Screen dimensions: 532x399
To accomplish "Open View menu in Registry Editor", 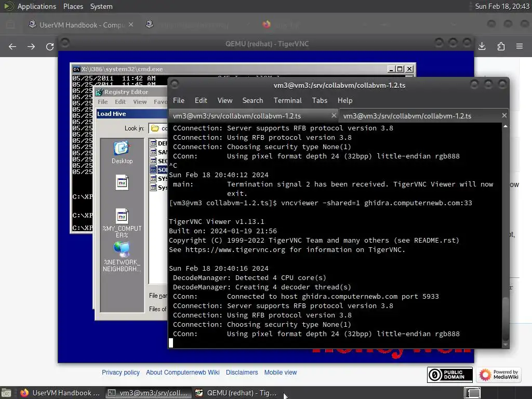I will 140,102.
